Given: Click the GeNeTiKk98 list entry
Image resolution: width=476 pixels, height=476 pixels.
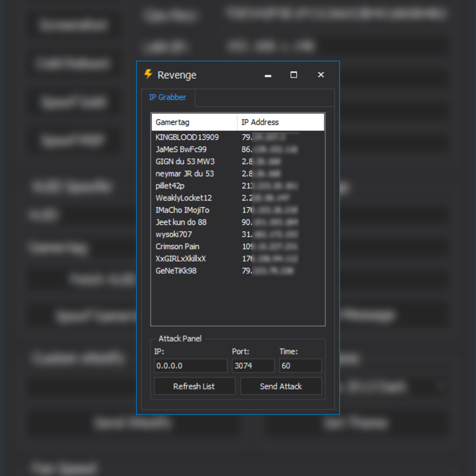Looking at the screenshot, I should [x=176, y=271].
